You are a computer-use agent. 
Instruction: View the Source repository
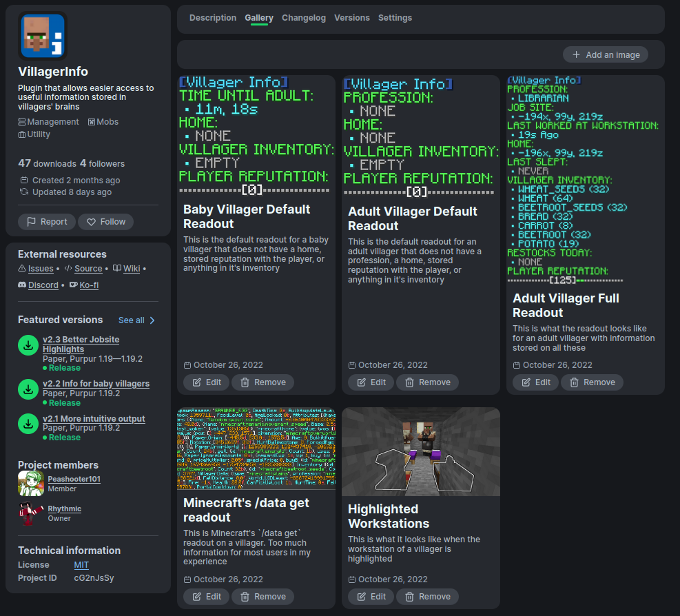[90, 268]
